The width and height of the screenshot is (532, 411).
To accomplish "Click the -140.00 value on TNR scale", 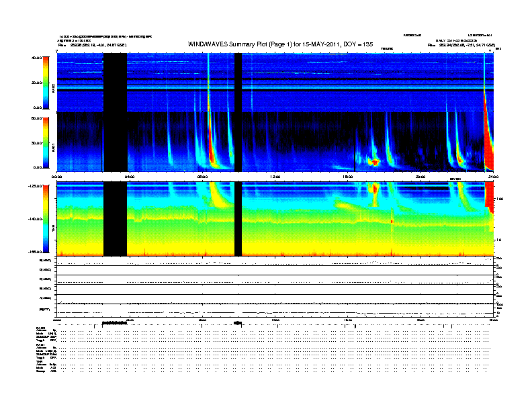I will (x=36, y=219).
